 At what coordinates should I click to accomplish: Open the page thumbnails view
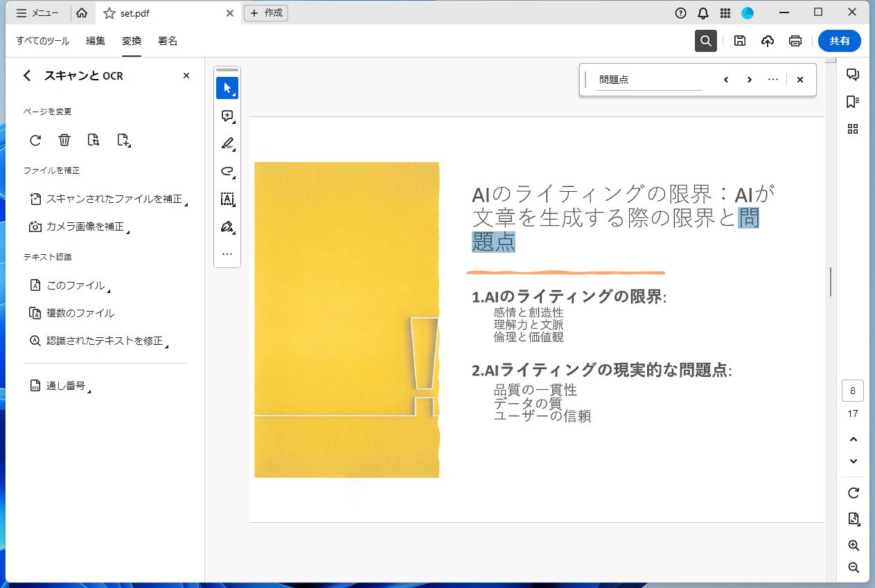(x=853, y=128)
